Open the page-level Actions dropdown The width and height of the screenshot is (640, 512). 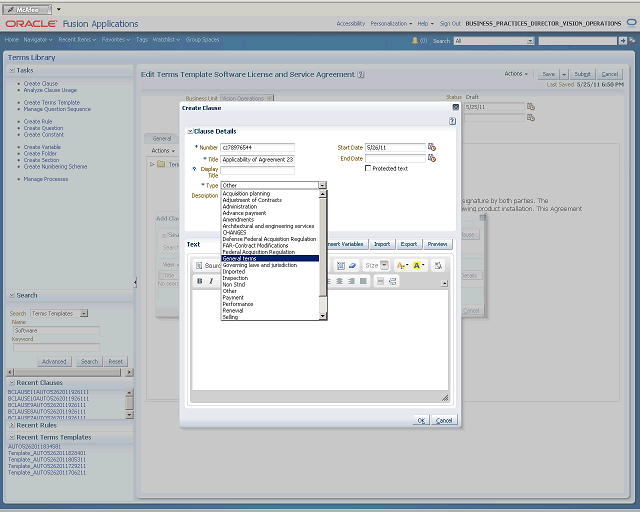point(516,74)
